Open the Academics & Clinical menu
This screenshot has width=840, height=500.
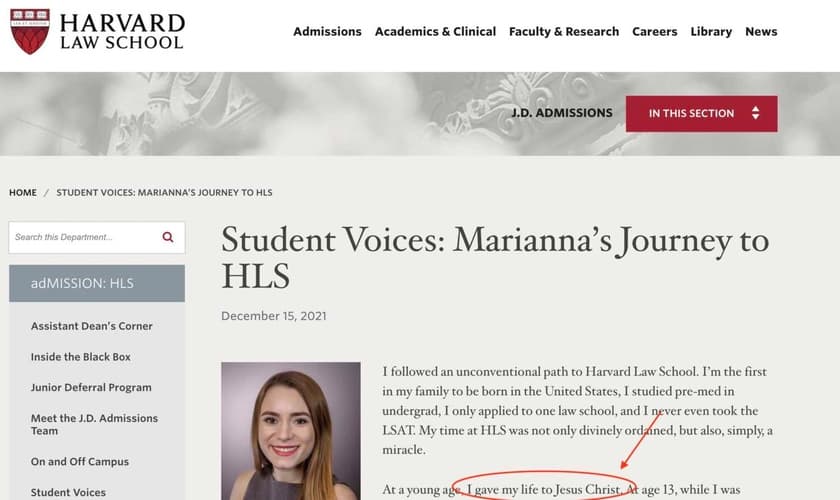click(x=435, y=31)
